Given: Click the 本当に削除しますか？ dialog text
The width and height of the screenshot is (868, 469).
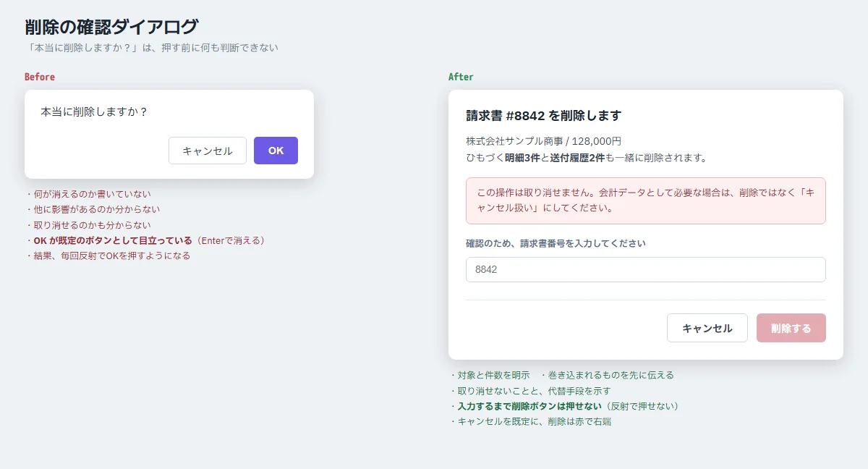Looking at the screenshot, I should pos(94,112).
